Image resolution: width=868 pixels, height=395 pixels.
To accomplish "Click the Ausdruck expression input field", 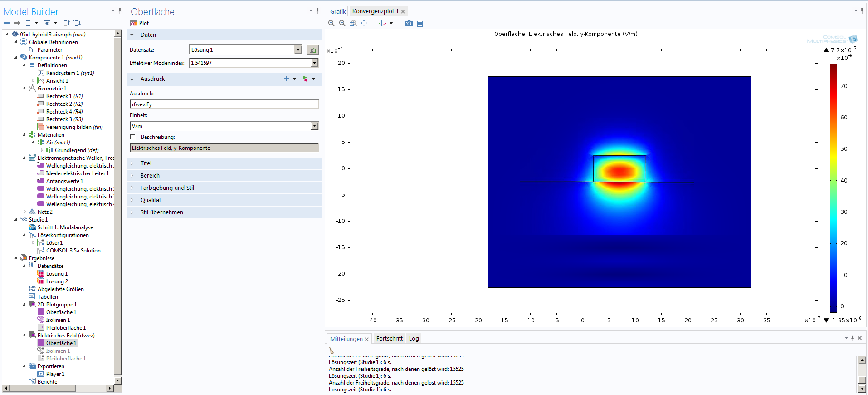I will 224,104.
